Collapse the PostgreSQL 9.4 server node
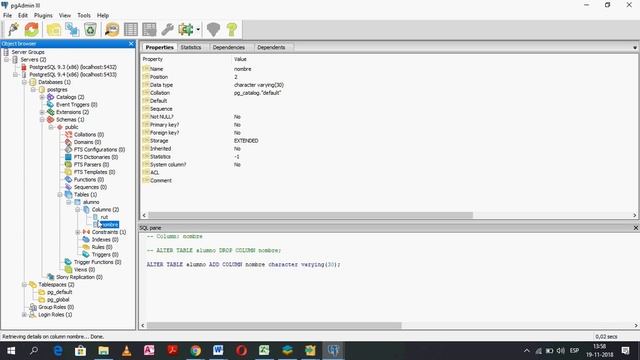The image size is (640, 360). point(16,75)
